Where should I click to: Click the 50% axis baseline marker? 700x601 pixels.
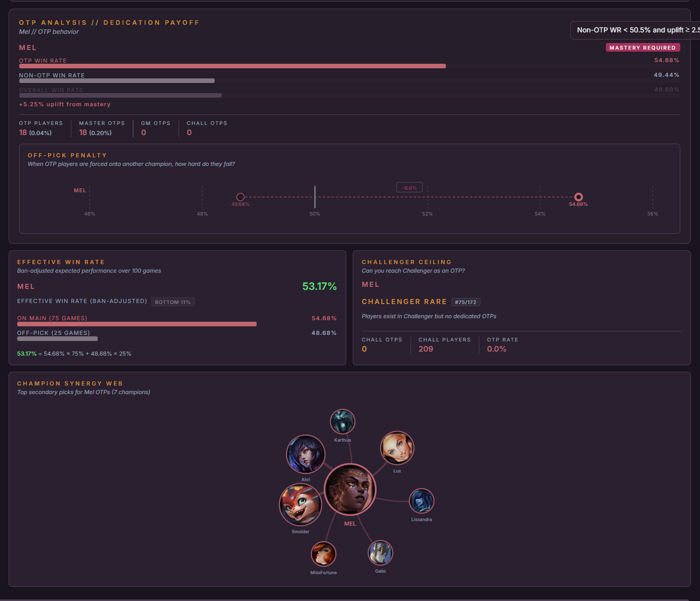point(315,197)
